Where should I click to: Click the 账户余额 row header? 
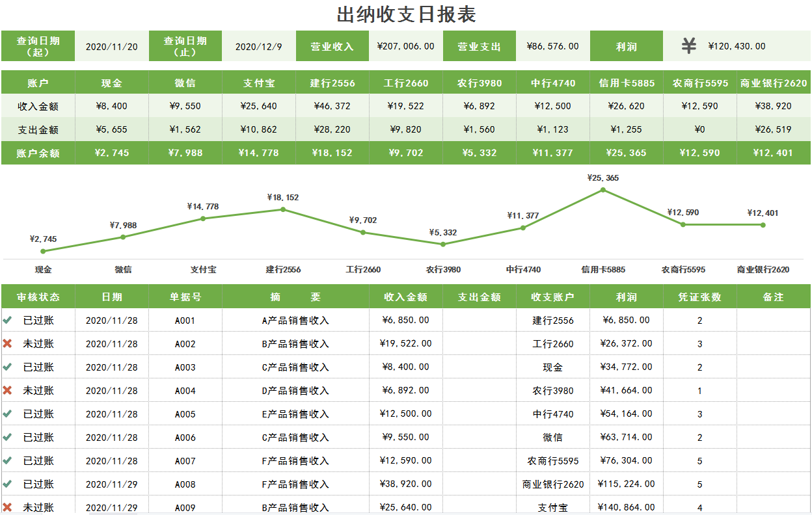(38, 152)
